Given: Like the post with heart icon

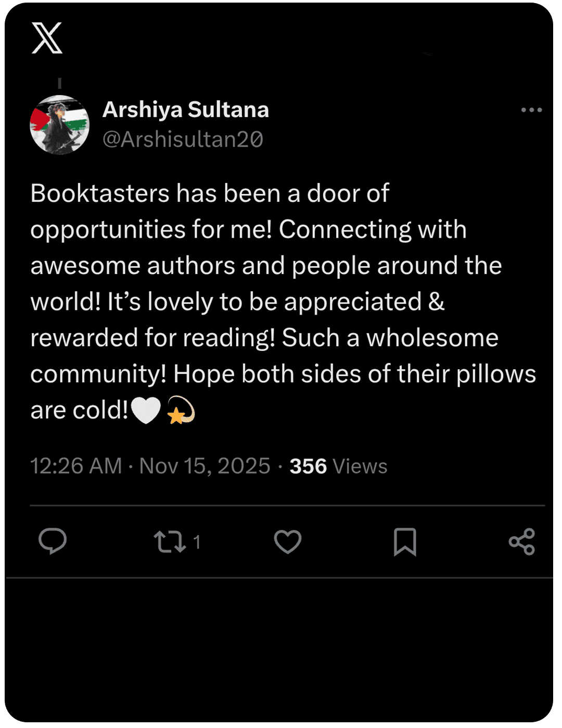Looking at the screenshot, I should coord(288,542).
